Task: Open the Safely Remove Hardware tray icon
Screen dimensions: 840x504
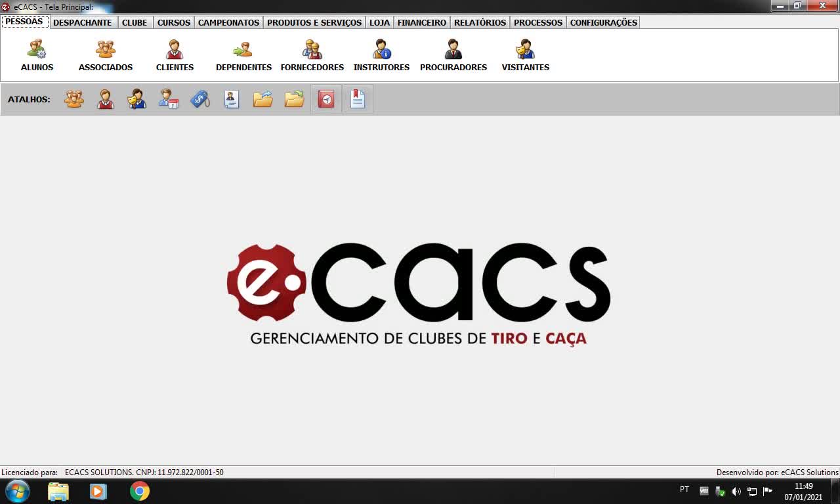Action: click(720, 491)
